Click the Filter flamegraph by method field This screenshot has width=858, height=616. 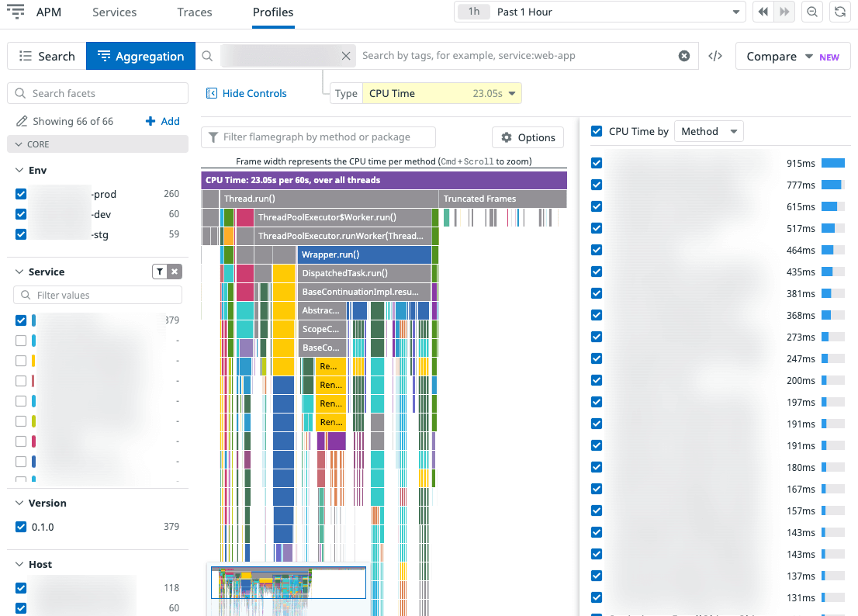319,137
